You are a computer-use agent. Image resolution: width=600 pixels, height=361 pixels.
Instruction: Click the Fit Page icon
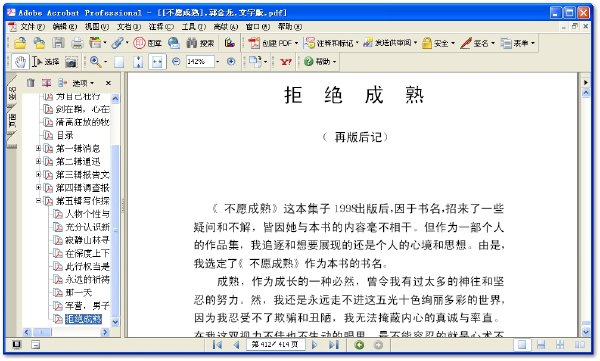coord(138,62)
